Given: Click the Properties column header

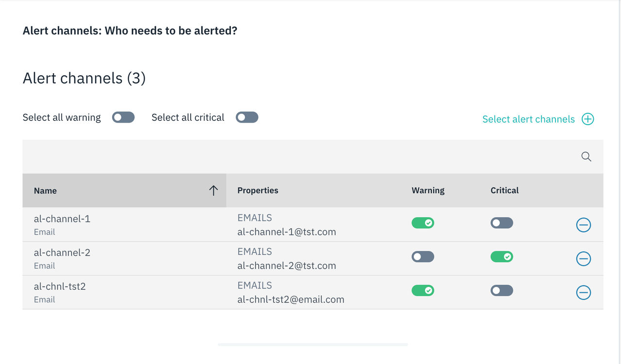Looking at the screenshot, I should pos(258,190).
